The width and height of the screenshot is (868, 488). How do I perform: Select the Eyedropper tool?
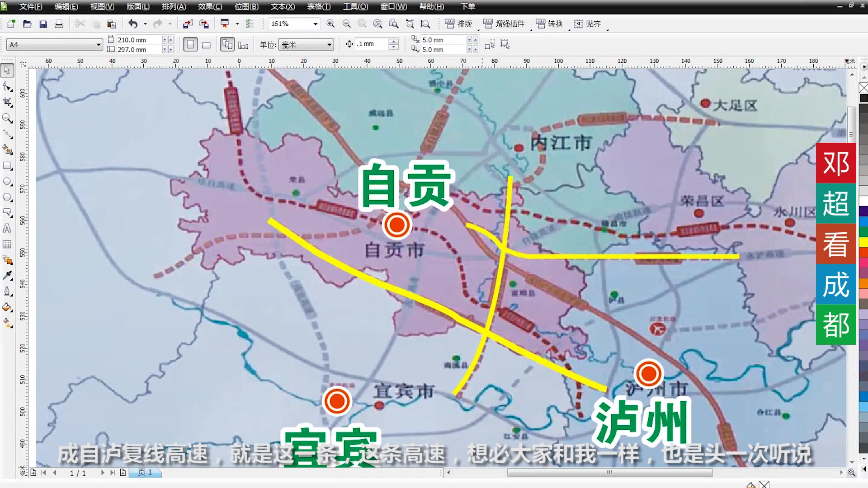[x=7, y=276]
